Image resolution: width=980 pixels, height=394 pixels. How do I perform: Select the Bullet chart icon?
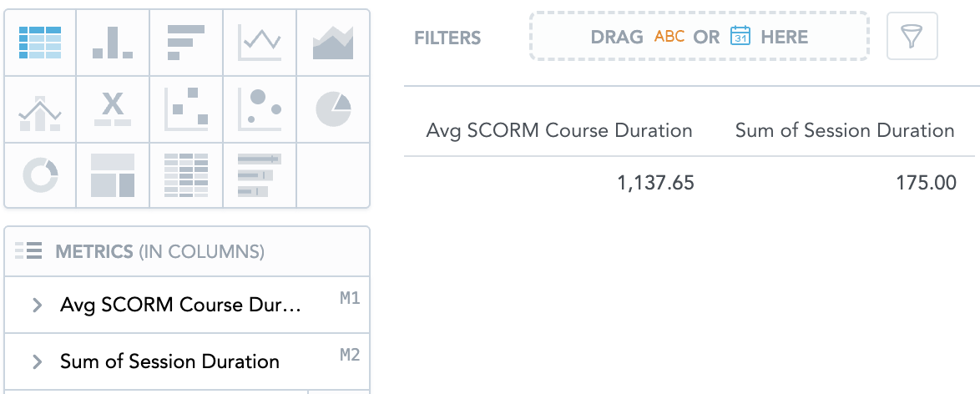point(260,175)
